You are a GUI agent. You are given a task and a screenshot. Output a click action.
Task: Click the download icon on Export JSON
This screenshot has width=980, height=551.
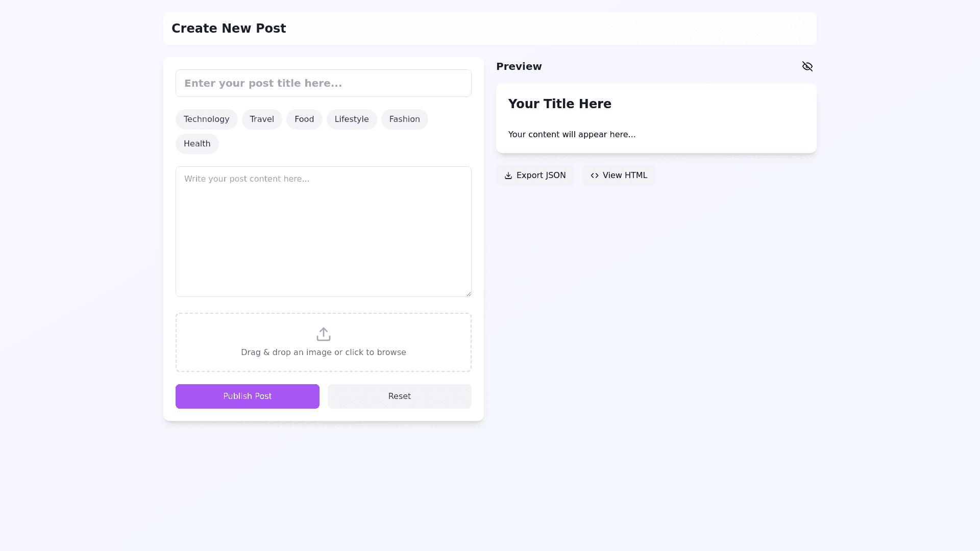[x=508, y=176]
